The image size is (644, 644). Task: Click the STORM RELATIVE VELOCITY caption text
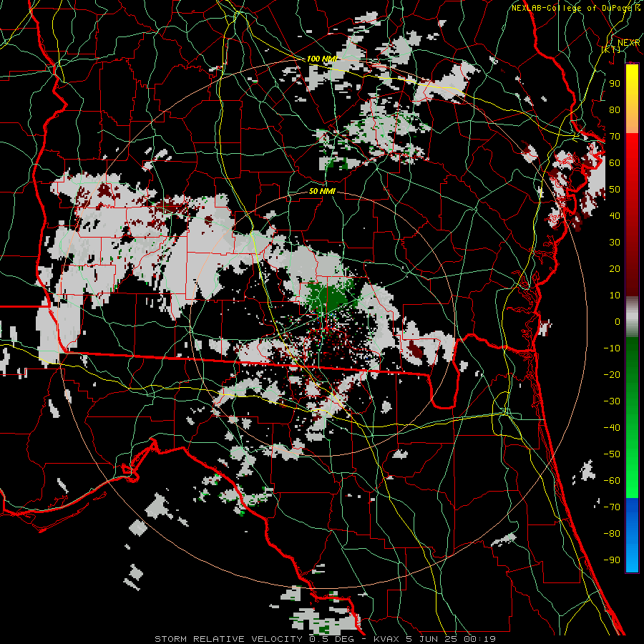[x=228, y=639]
